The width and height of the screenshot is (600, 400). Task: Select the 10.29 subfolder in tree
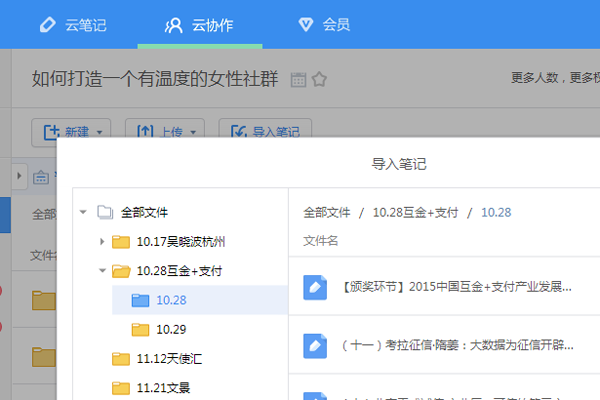click(x=171, y=329)
